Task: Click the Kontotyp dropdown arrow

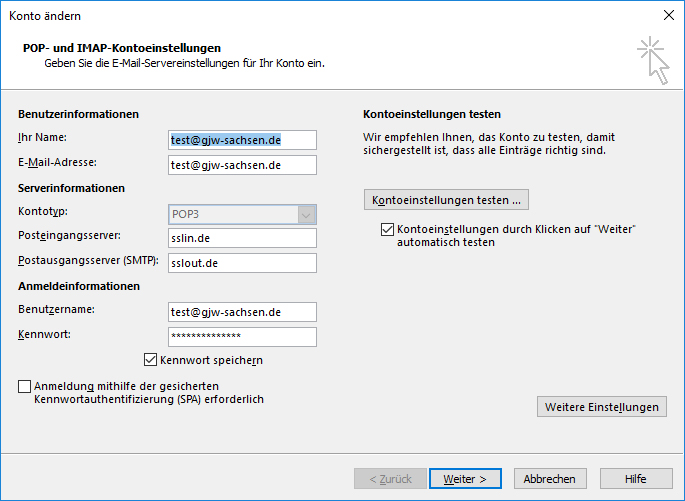Action: coord(306,214)
